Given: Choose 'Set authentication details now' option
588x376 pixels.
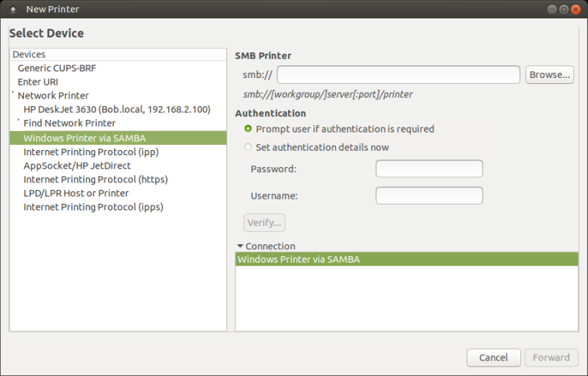Looking at the screenshot, I should tap(248, 147).
